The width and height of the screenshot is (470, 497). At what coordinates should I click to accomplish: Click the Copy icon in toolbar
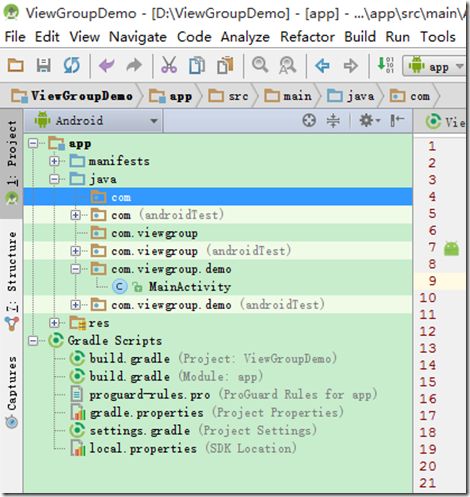click(197, 65)
